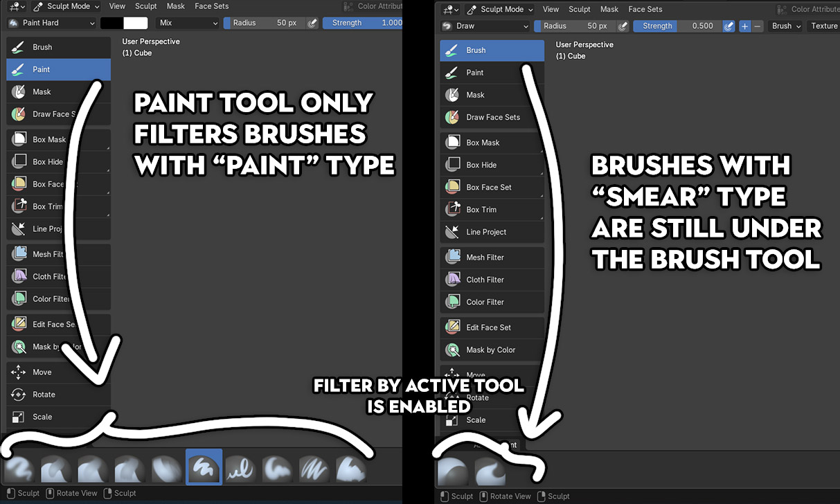Open the Sculpt menu in right header

coord(580,10)
